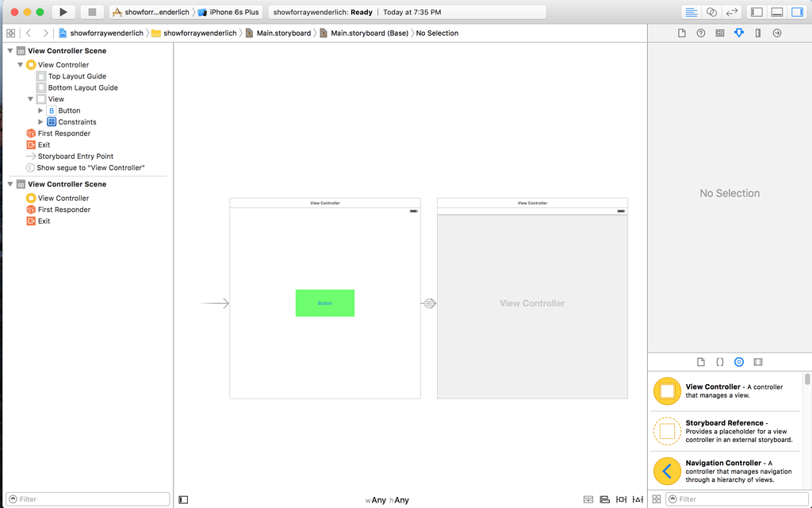Open the Pin constraints popover
812x508 pixels.
pos(620,498)
